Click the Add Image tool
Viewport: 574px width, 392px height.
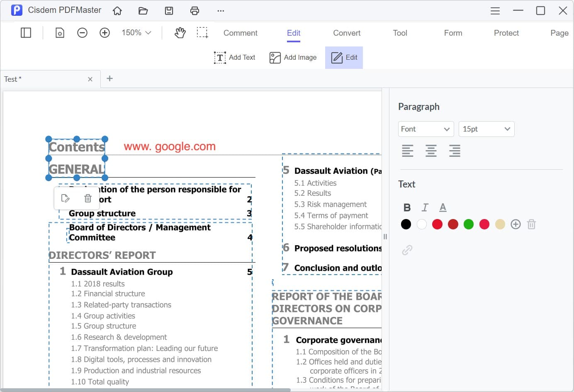(x=293, y=57)
